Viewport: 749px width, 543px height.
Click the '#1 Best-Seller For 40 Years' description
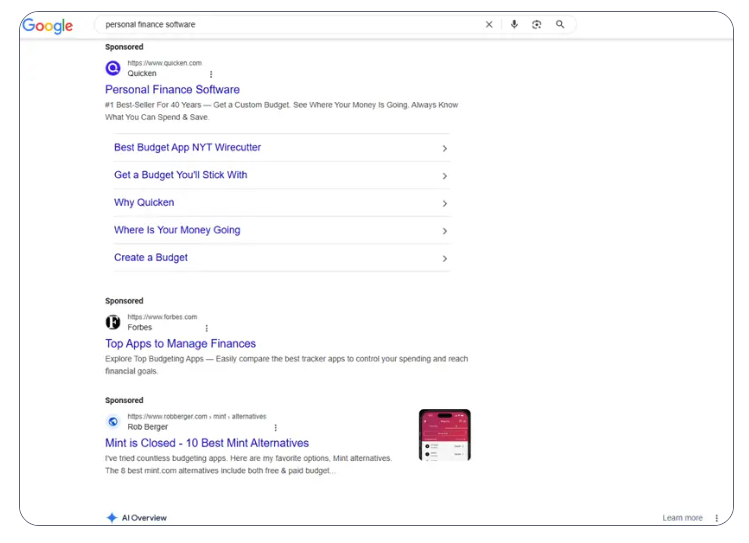click(x=281, y=111)
